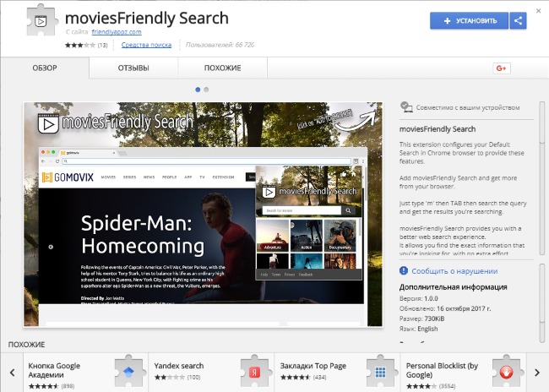Screen dimensions: 549x392
Task: Open the friendlyappz.com site link
Action: coord(117,32)
